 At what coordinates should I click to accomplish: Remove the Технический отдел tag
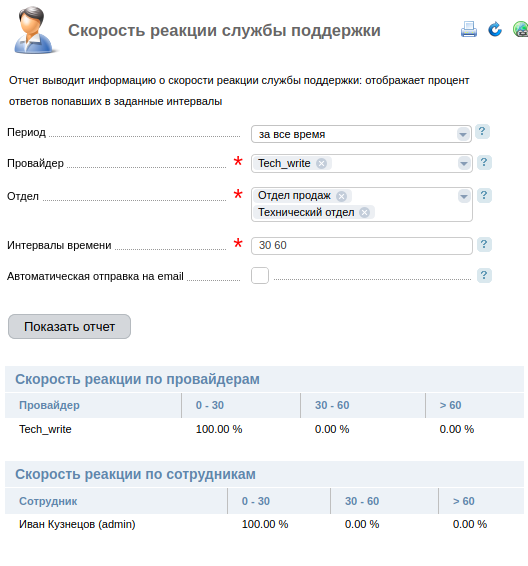click(365, 213)
